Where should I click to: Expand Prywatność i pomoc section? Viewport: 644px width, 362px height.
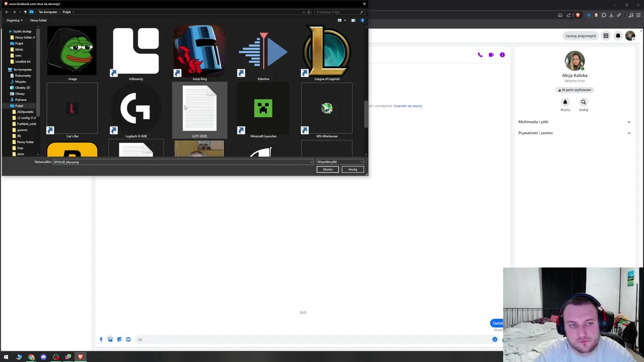tap(574, 133)
